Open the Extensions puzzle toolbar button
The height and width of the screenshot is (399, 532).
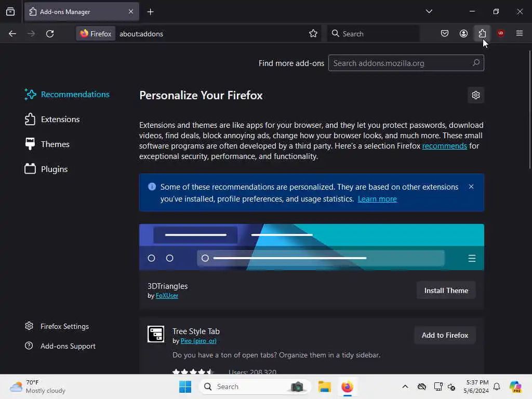pyautogui.click(x=482, y=33)
